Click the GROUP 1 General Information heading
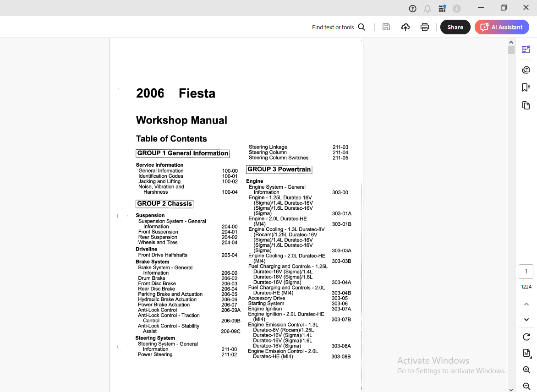 (x=182, y=153)
